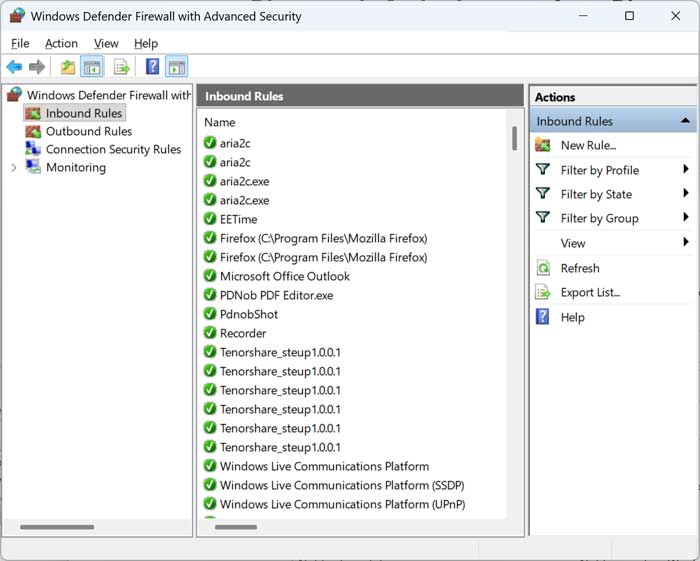700x561 pixels.
Task: Click Filter by Profile action text
Action: [x=600, y=170]
